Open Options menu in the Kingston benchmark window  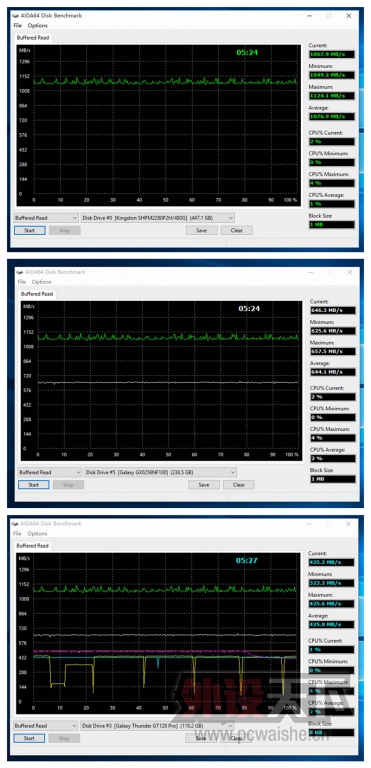coord(38,25)
